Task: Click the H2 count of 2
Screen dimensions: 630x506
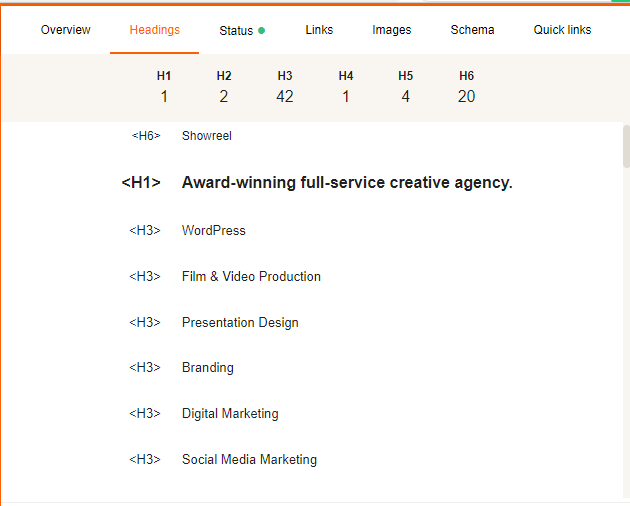Action: tap(224, 96)
